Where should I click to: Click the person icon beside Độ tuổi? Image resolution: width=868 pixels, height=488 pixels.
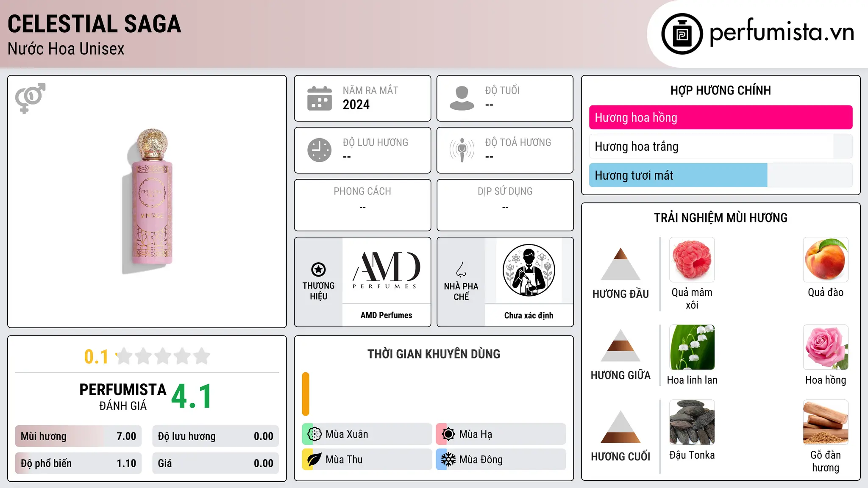click(x=462, y=98)
